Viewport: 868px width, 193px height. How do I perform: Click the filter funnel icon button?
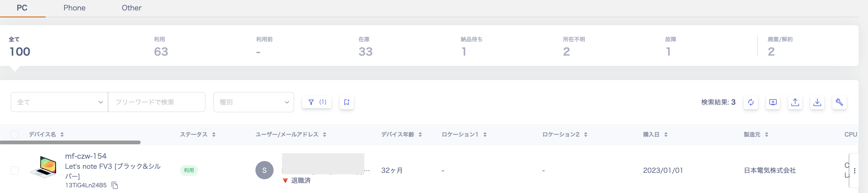317,102
